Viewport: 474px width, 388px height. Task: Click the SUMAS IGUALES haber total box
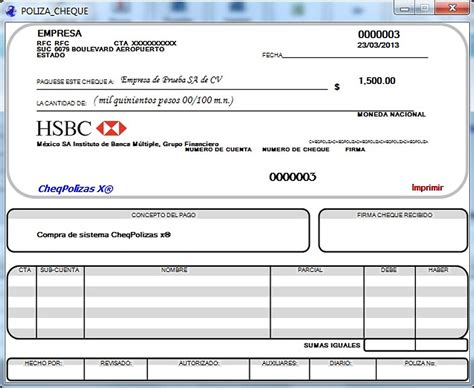441,345
